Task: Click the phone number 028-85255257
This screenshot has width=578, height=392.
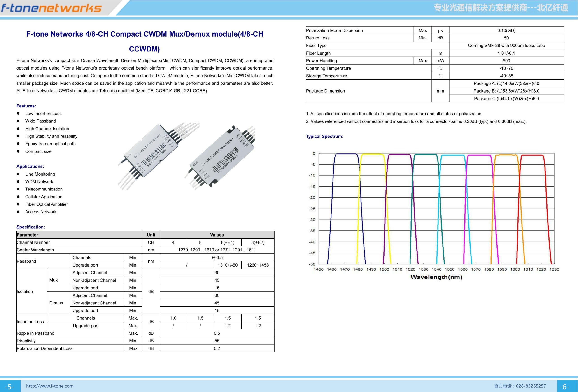Action: (531, 386)
